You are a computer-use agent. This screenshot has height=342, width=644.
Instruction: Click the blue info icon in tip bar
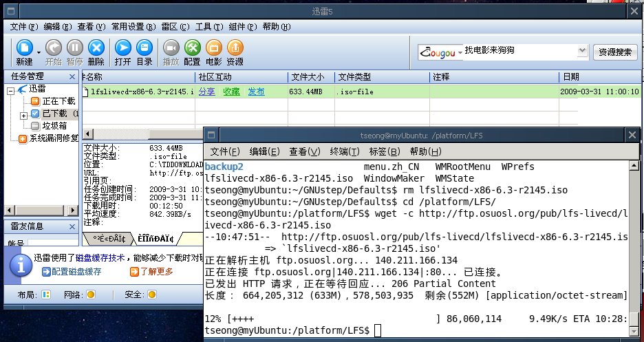pos(21,265)
